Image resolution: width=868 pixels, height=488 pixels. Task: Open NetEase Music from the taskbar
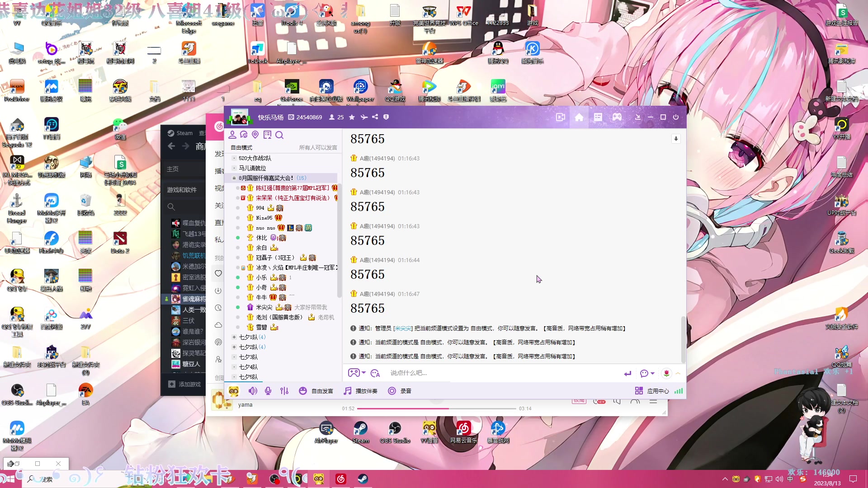tap(341, 479)
